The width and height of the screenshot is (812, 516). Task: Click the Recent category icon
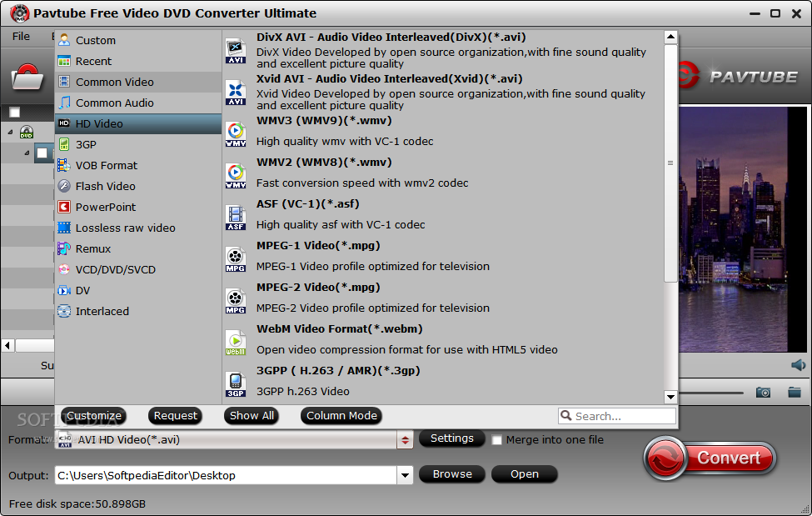(x=64, y=61)
